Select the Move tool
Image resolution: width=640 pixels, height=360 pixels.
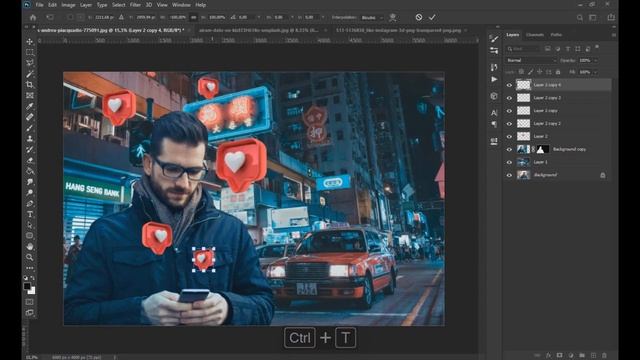(30, 42)
